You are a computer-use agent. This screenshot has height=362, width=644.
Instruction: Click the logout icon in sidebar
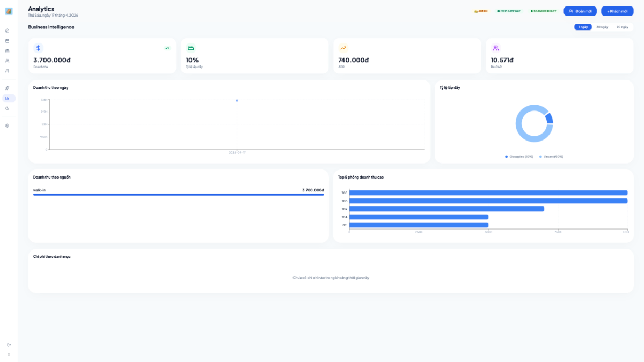point(9,345)
